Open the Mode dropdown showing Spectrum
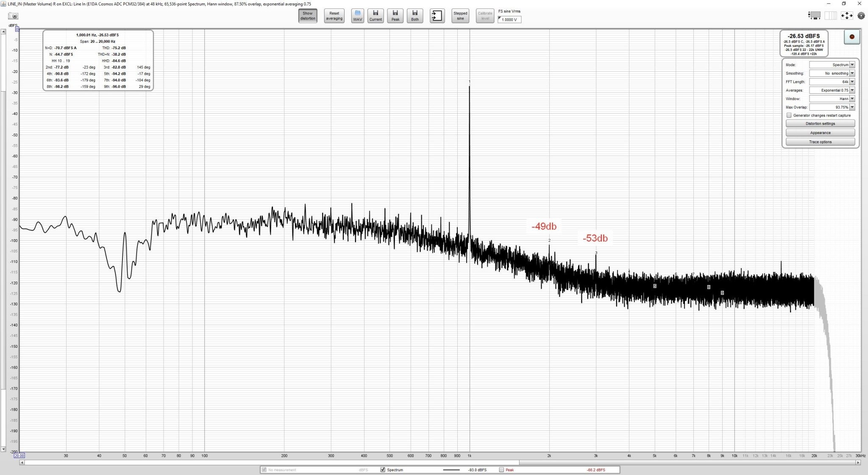Viewport: 868px width, 475px height. [832, 65]
